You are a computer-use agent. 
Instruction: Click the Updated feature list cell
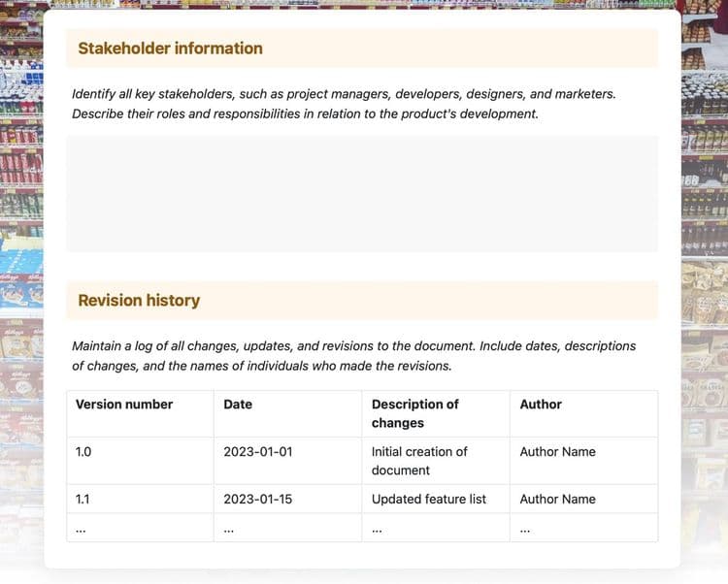436,499
